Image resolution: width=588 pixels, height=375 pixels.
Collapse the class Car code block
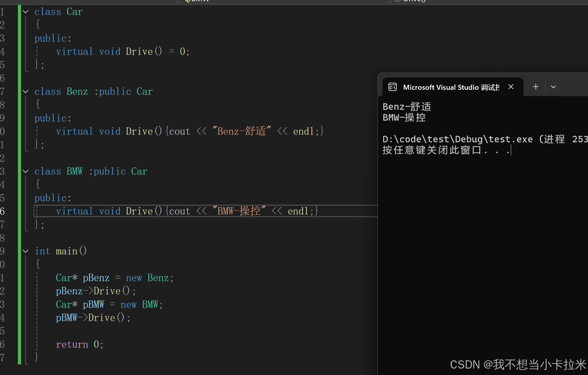point(26,12)
